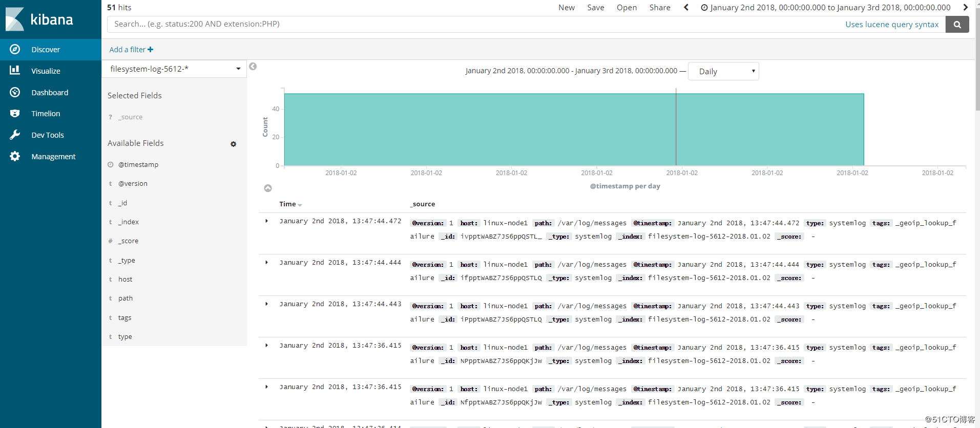Click the _score number type icon
The height and width of the screenshot is (428, 980).
pos(110,241)
